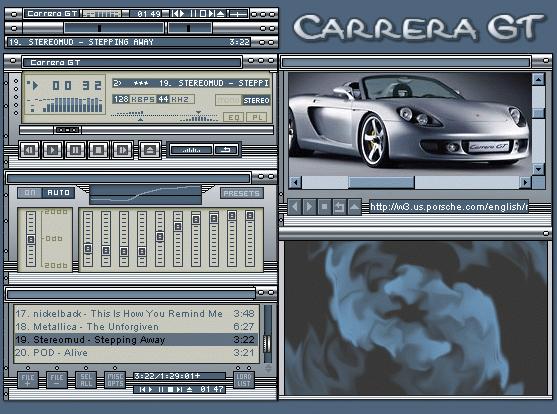
Task: Click mini Previous in top Carrera GT windowshade bar
Action: click(x=174, y=14)
